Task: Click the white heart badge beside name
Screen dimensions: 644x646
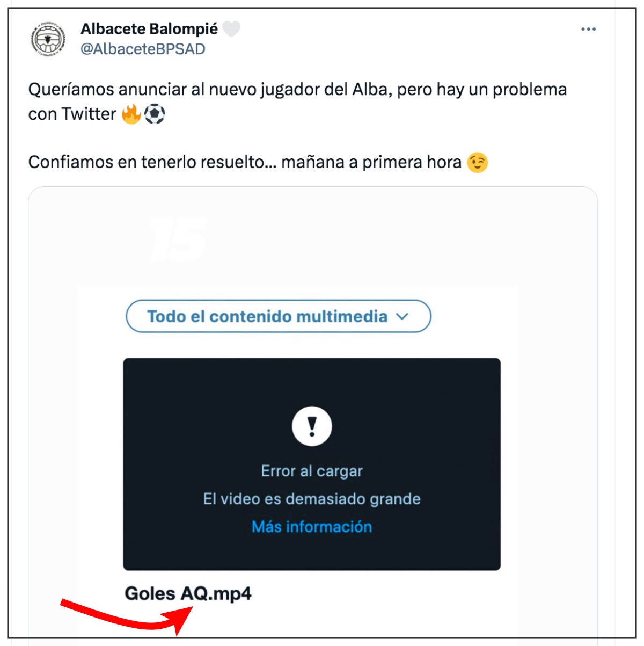Action: click(231, 29)
